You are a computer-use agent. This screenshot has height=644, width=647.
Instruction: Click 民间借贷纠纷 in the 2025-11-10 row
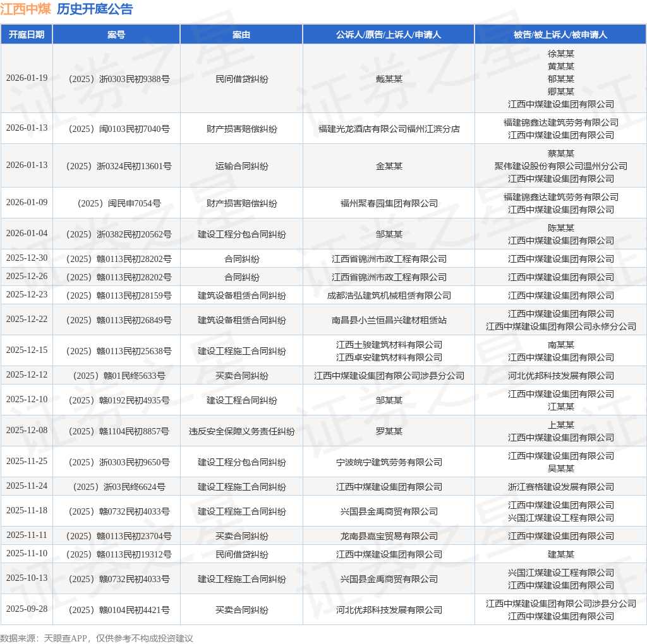[242, 554]
